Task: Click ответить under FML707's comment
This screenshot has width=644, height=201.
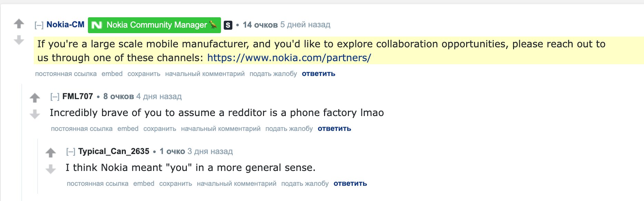Action: (x=334, y=128)
